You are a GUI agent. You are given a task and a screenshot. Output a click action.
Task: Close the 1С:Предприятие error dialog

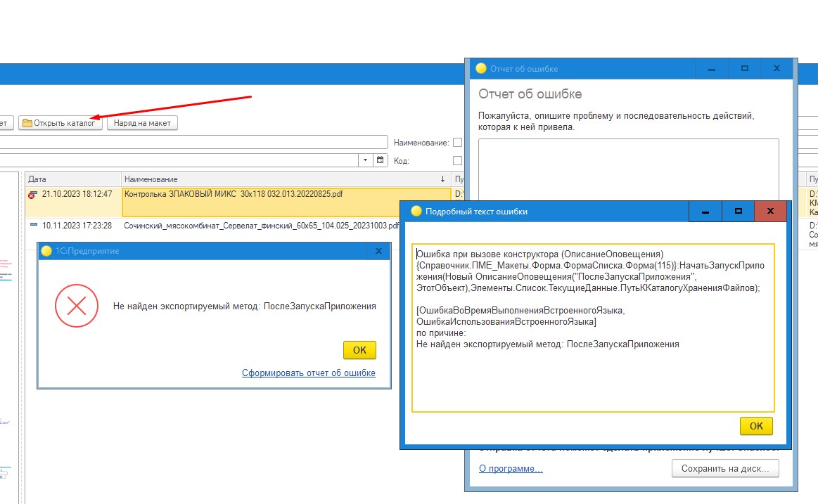pyautogui.click(x=378, y=251)
